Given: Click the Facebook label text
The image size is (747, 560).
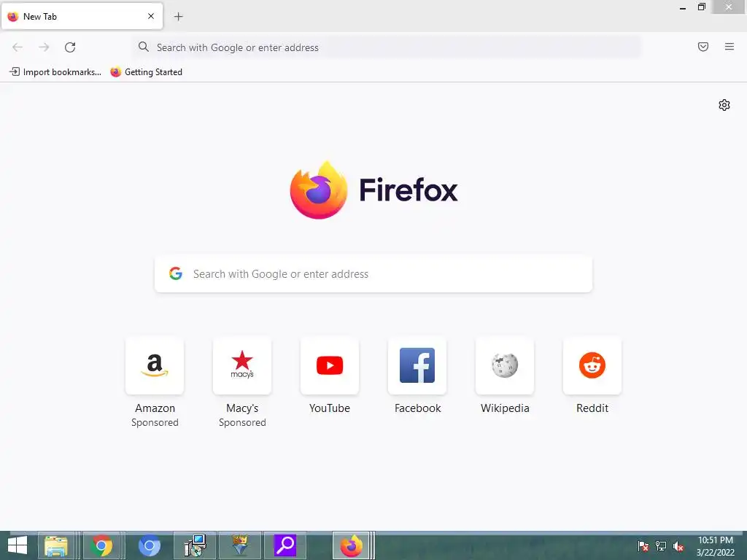Looking at the screenshot, I should pyautogui.click(x=417, y=408).
